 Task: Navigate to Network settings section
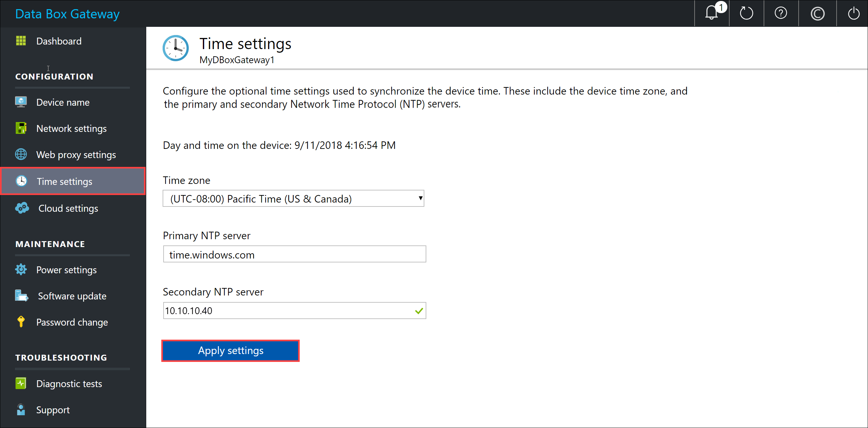(x=71, y=128)
